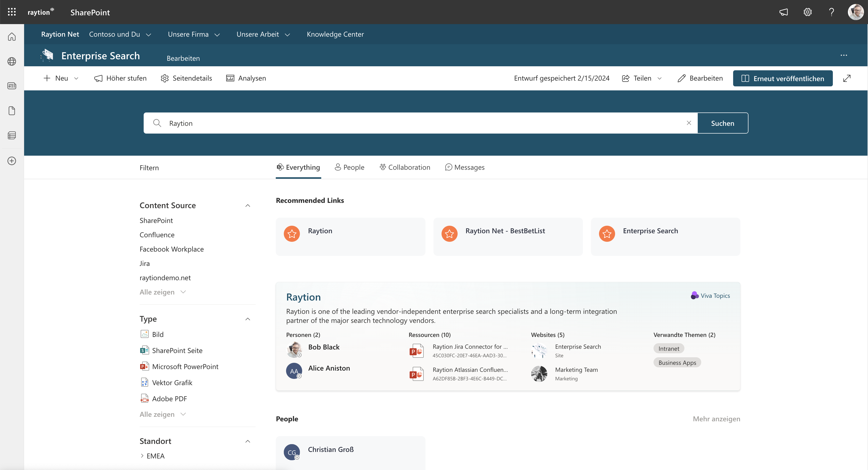The height and width of the screenshot is (470, 868).
Task: Open Alice Aniston's AA avatar
Action: [x=294, y=371]
